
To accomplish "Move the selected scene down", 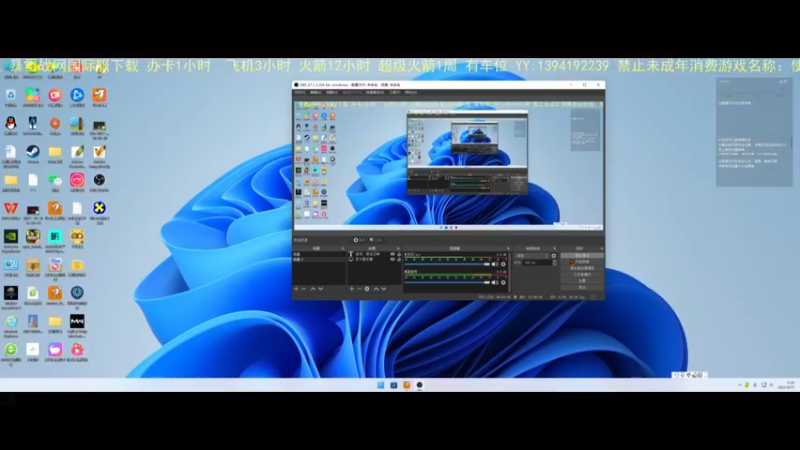I will [x=320, y=289].
